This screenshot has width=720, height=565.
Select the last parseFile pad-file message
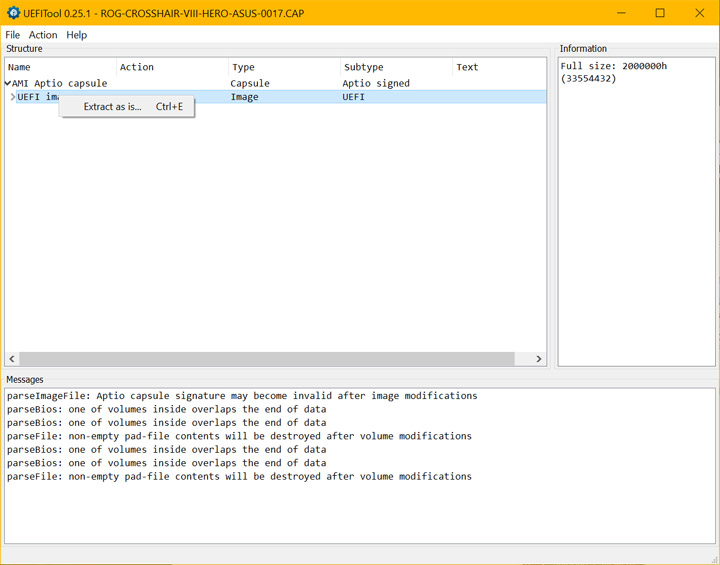239,476
